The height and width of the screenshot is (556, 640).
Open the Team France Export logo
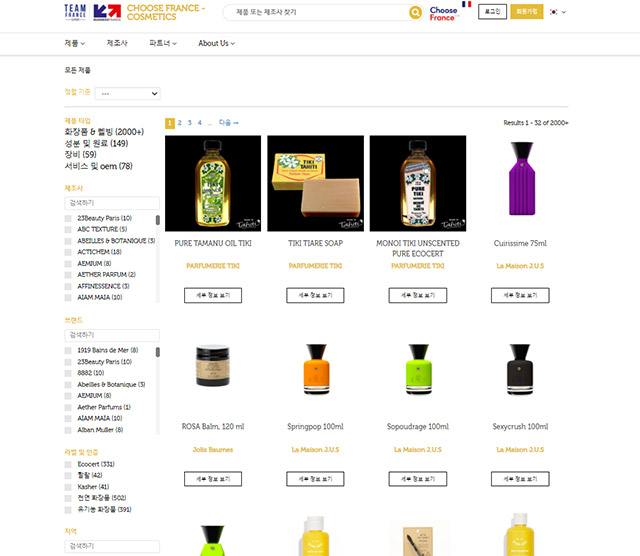point(75,12)
